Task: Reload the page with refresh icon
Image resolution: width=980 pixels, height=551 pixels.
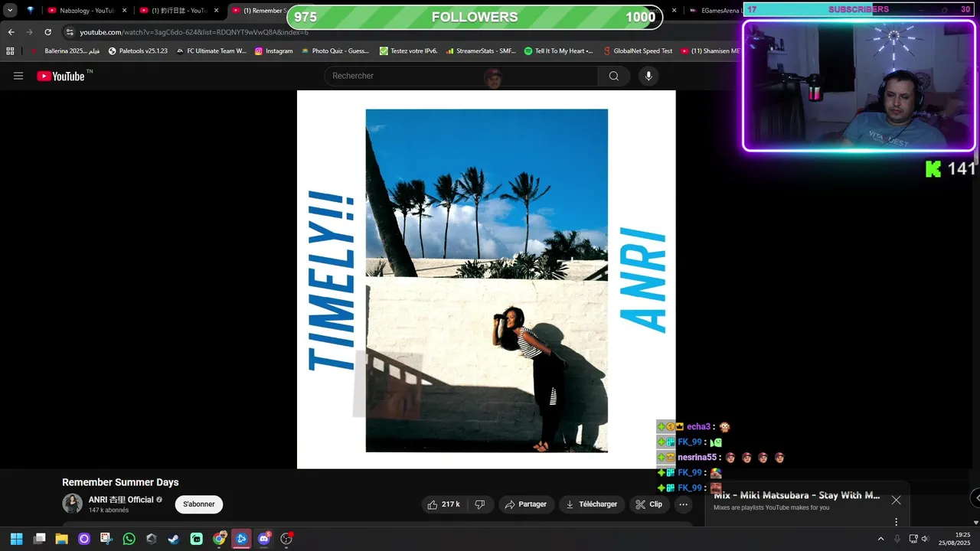Action: 47,32
